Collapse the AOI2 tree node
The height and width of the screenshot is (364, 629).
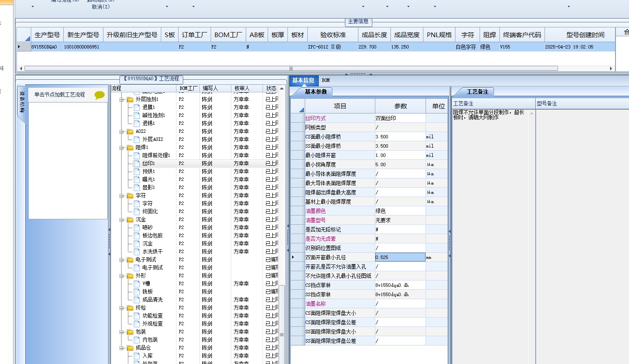(122, 132)
